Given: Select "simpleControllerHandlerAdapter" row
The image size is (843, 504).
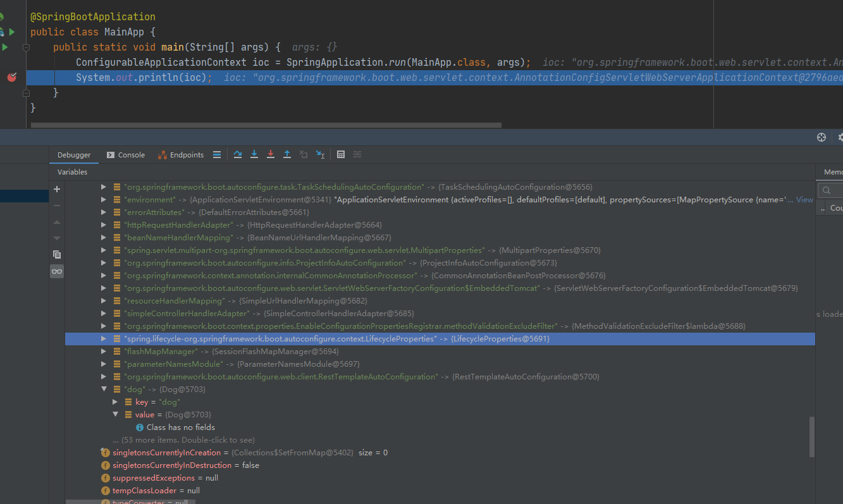Looking at the screenshot, I should pos(440,314).
